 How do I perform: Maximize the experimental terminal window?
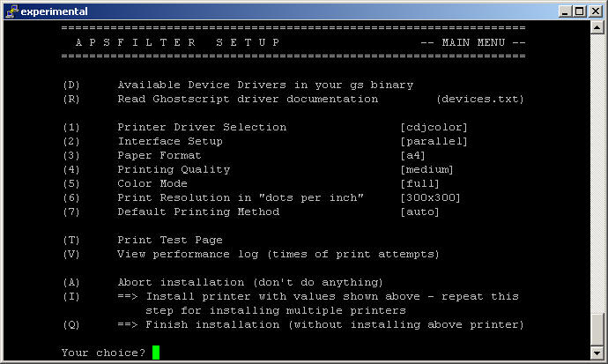579,11
